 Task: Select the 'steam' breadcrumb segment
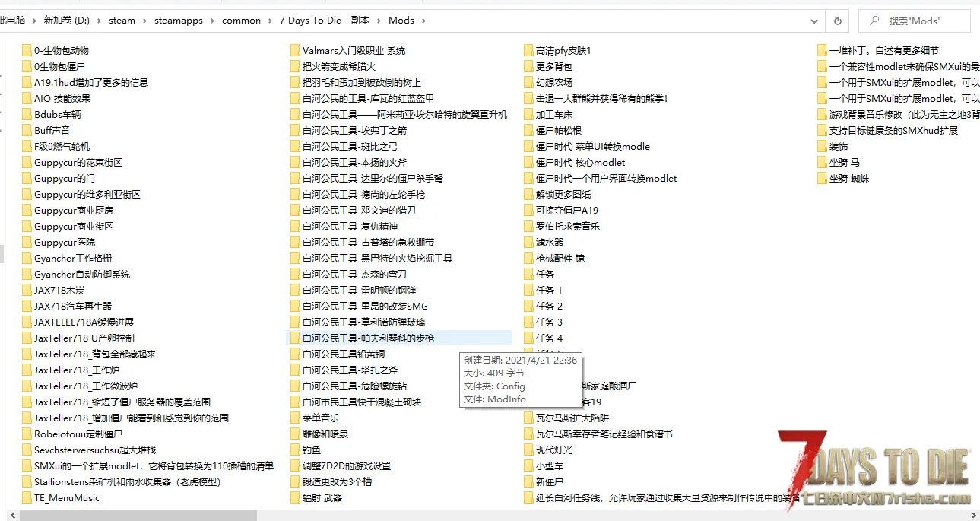(x=122, y=21)
